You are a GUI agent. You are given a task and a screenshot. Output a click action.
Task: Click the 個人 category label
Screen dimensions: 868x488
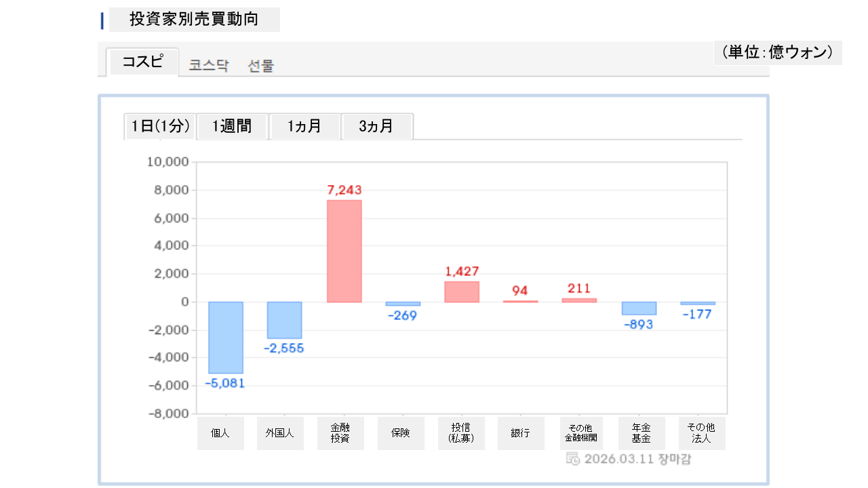(x=220, y=434)
